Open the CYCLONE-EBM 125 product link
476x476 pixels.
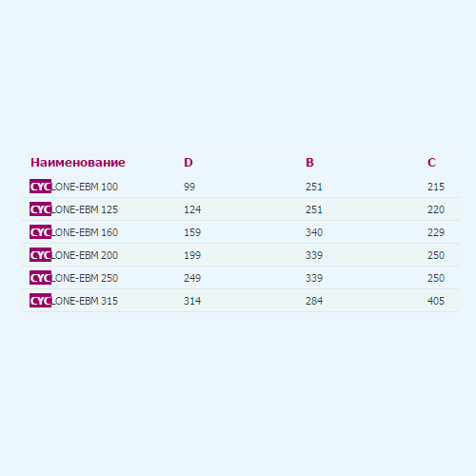click(73, 209)
